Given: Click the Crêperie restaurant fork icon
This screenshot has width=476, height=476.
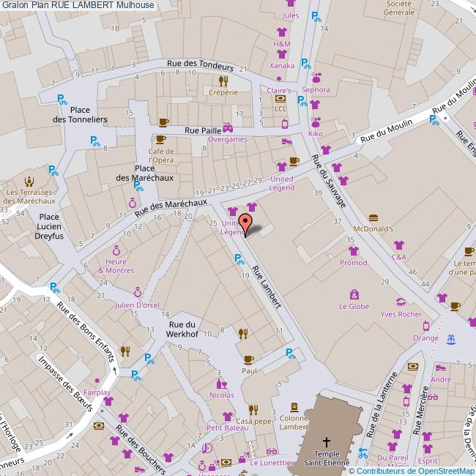Looking at the screenshot, I should tap(223, 81).
